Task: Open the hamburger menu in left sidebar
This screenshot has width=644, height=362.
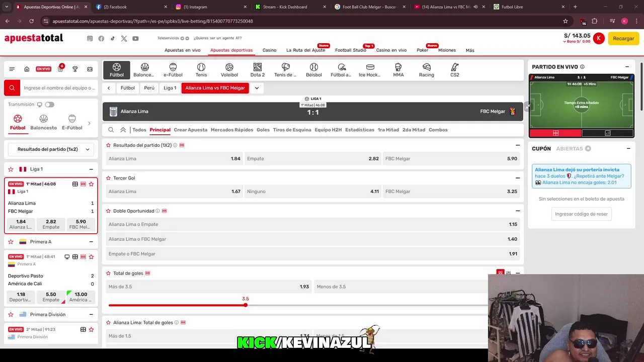Action: click(x=12, y=69)
